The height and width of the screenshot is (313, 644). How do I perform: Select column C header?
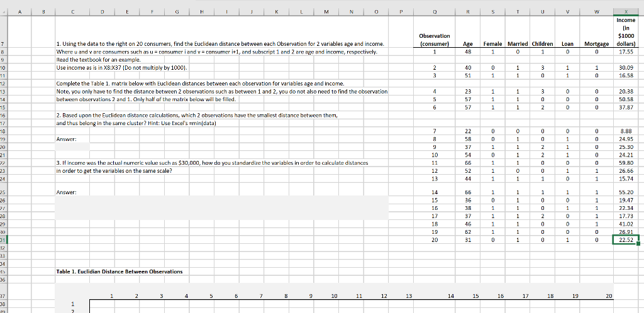pos(72,13)
